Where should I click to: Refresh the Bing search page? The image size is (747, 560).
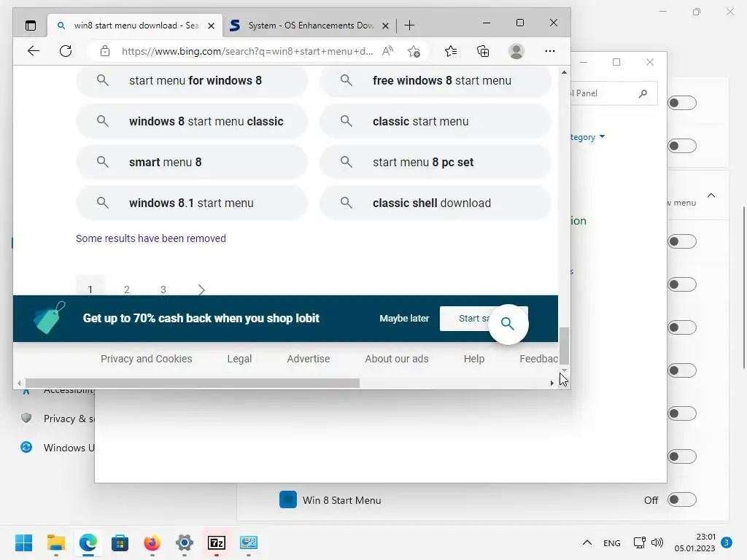[x=66, y=51]
